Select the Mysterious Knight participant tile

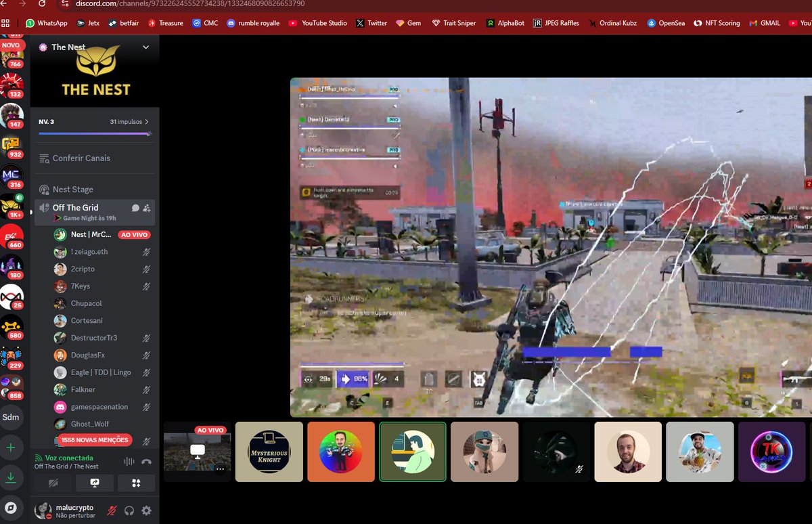269,452
